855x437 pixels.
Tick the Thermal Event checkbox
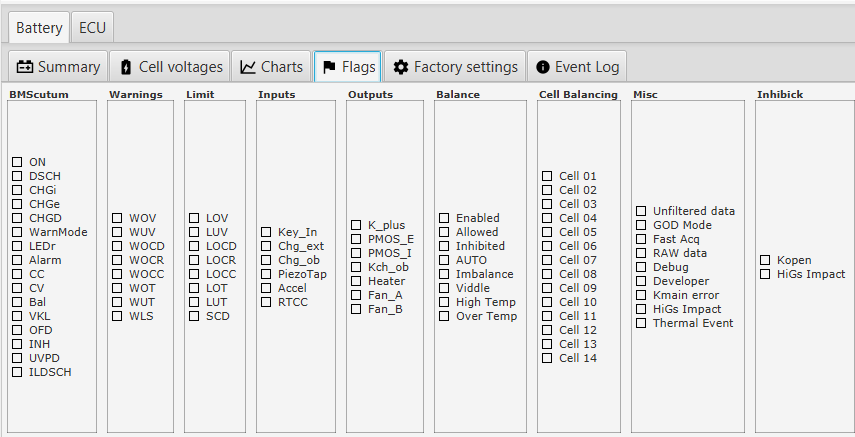(641, 324)
